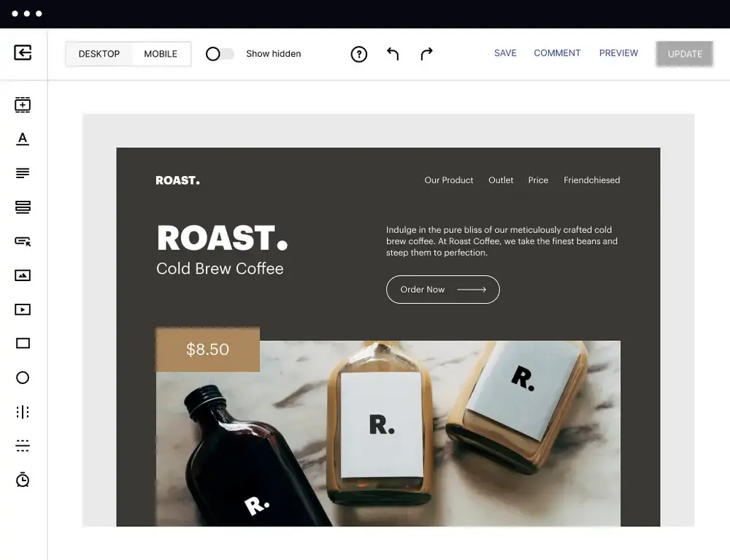730x560 pixels.
Task: Insert a video with the video icon
Action: point(23,310)
